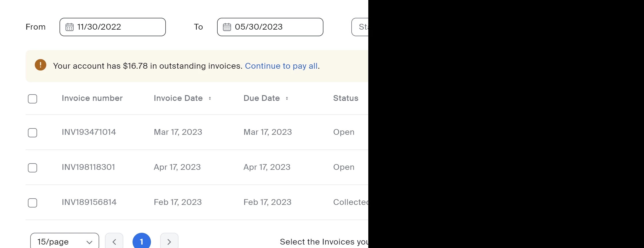Click the Continue to pay all link
644x248 pixels.
click(281, 66)
